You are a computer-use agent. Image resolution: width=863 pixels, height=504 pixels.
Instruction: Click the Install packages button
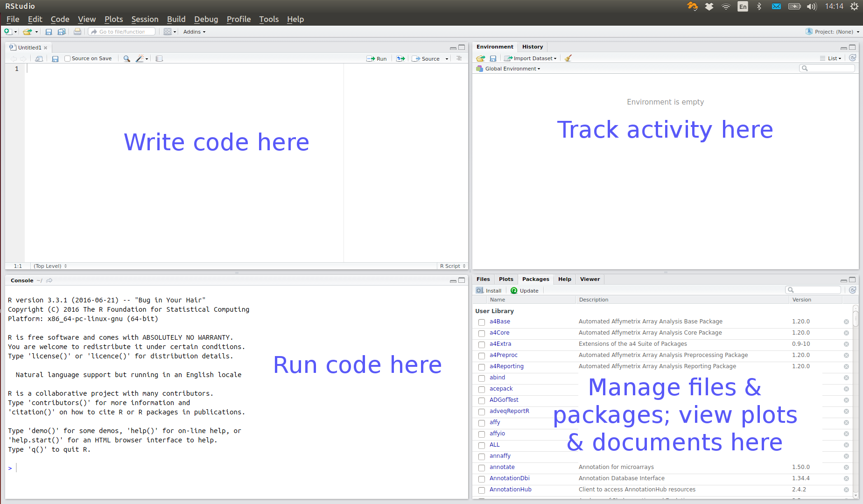coord(489,291)
